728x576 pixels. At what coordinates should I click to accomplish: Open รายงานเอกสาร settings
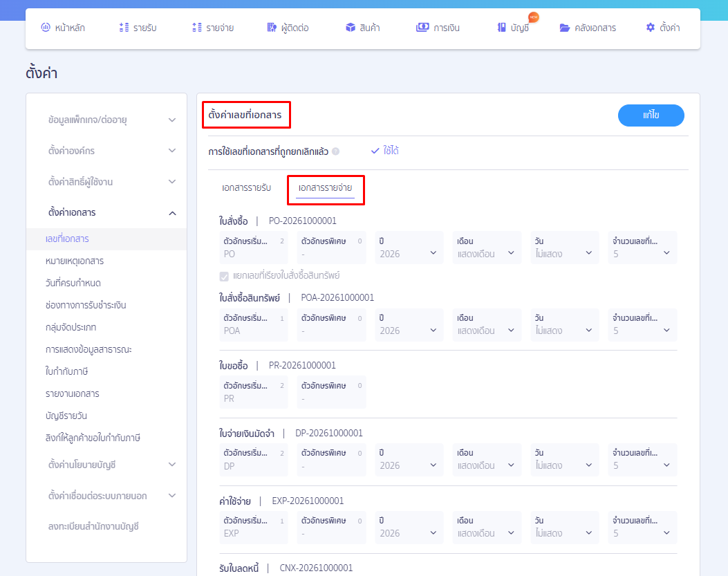point(73,394)
